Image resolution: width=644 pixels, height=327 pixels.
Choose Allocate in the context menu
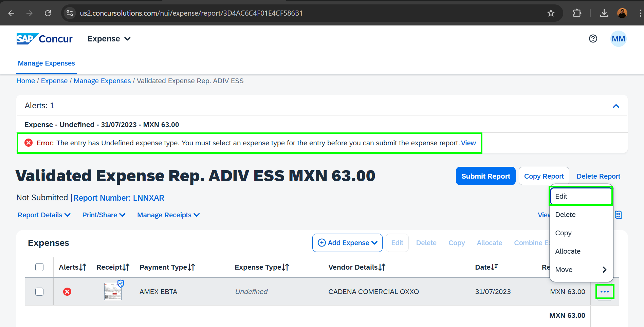[x=581, y=251]
